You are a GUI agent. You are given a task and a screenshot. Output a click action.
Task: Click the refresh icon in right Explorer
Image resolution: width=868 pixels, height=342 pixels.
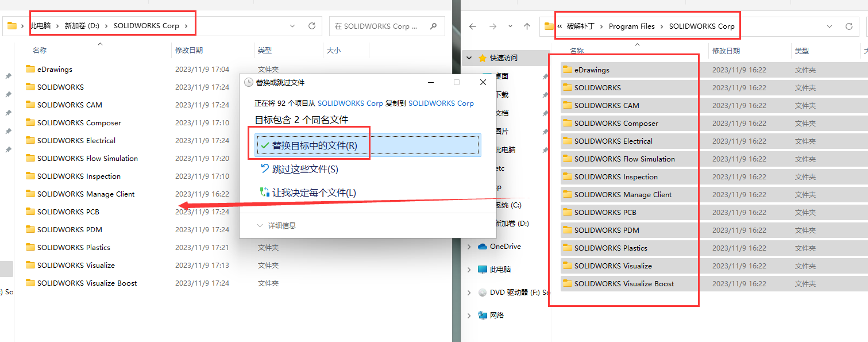[x=848, y=26]
